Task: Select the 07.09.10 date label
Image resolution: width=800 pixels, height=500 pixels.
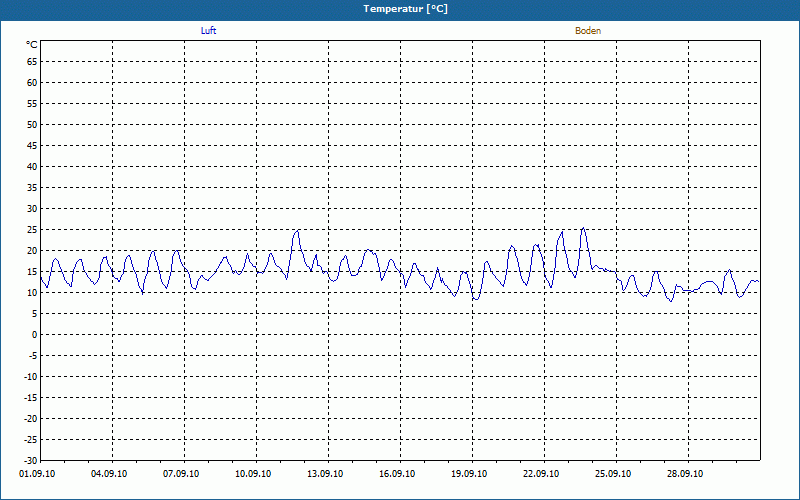Action: [x=181, y=473]
